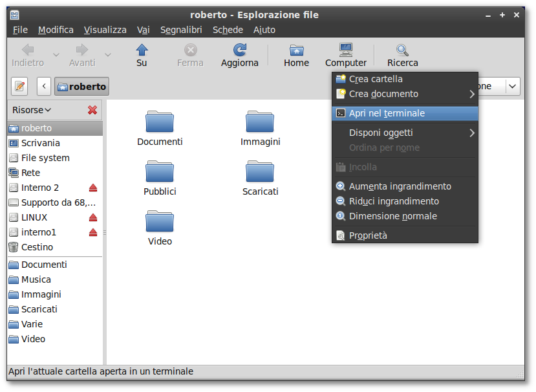Close the Risorse side panel
This screenshot has height=392, width=536.
point(92,110)
